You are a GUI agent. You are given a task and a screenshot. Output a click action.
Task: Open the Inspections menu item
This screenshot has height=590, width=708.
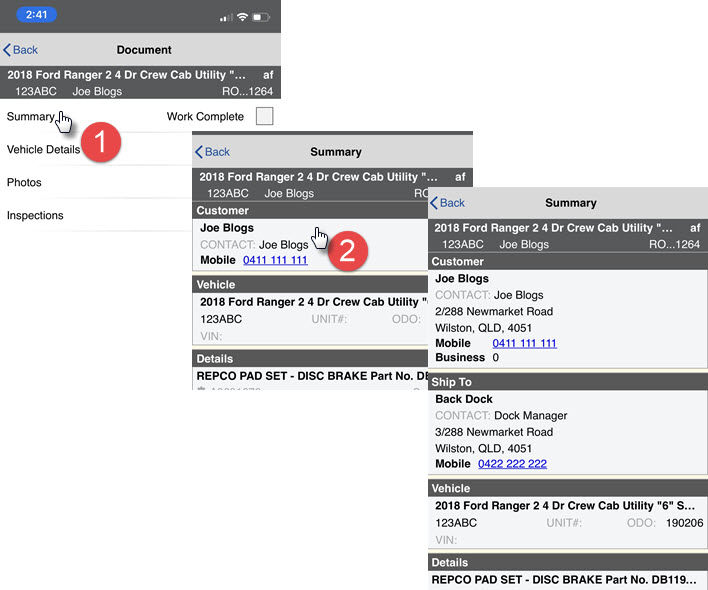[x=35, y=215]
